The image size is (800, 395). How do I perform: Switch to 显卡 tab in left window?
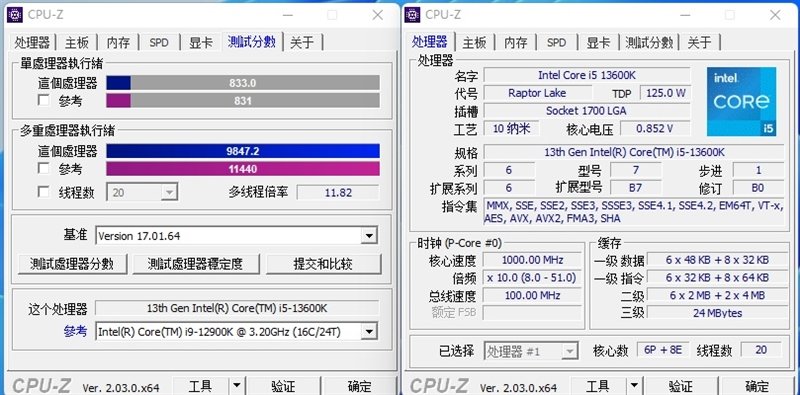tap(201, 42)
